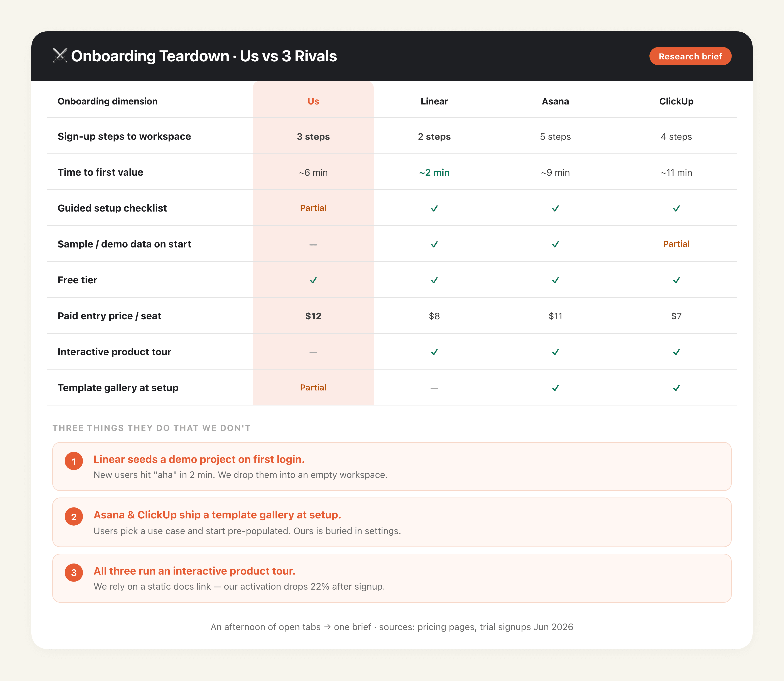Click the ~11 min cell

676,173
